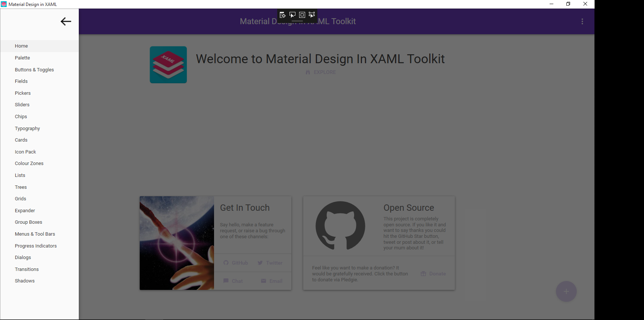
Task: Open the three-dot overflow menu
Action: 582,22
